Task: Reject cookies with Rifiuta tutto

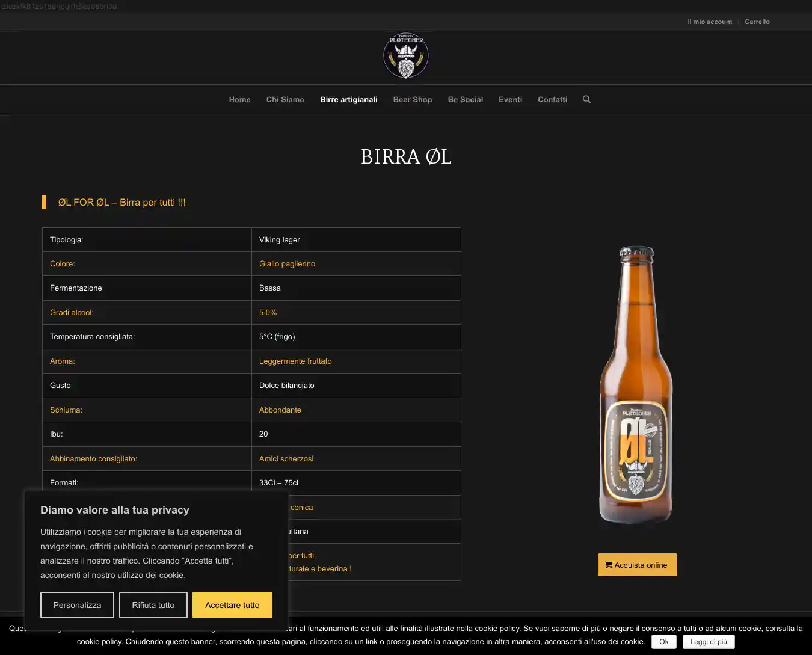Action: point(153,605)
